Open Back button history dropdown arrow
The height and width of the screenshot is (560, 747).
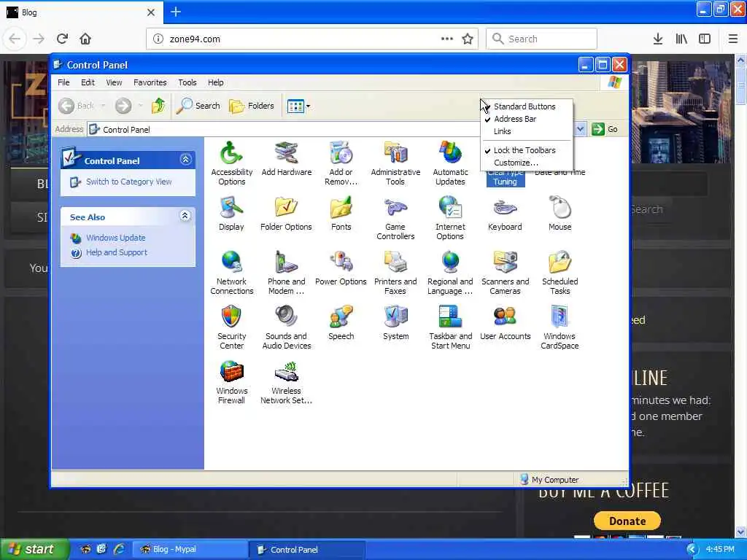tap(104, 106)
